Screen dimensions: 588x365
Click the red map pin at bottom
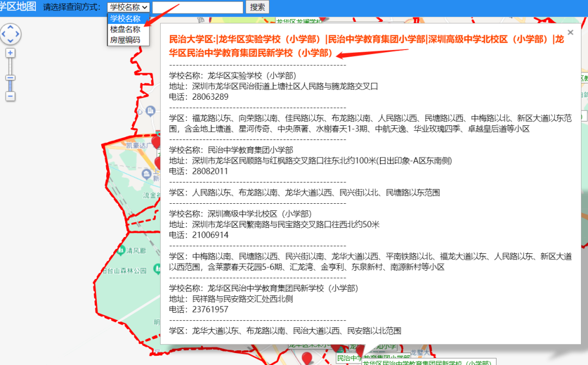click(x=307, y=358)
